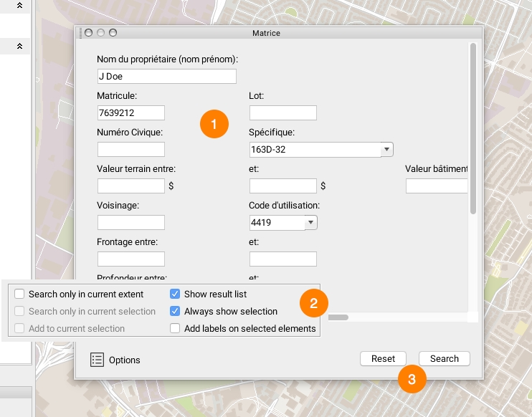Uncheck Show result list checkbox

[x=175, y=294]
